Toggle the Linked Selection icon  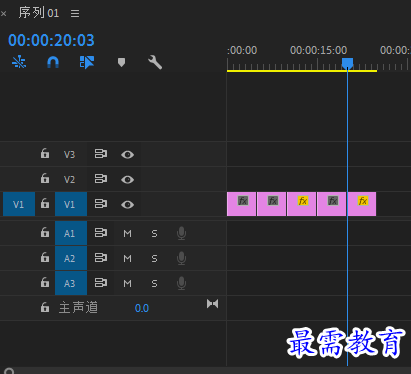tap(87, 62)
